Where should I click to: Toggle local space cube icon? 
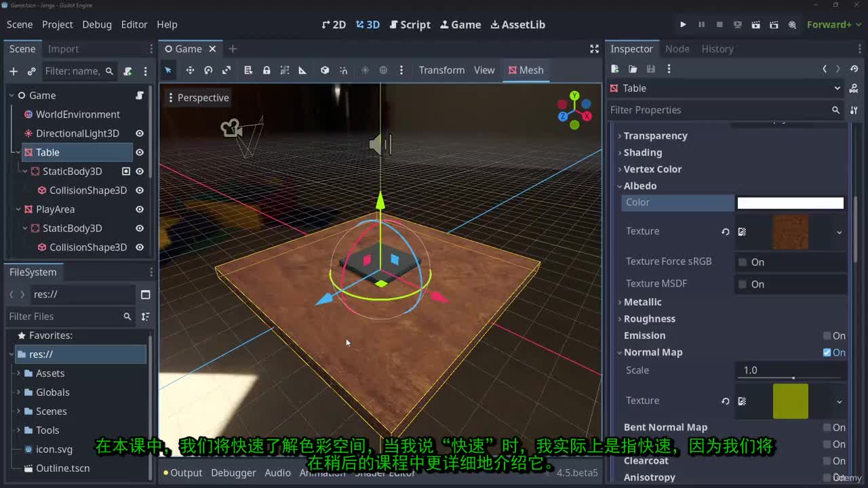[325, 70]
